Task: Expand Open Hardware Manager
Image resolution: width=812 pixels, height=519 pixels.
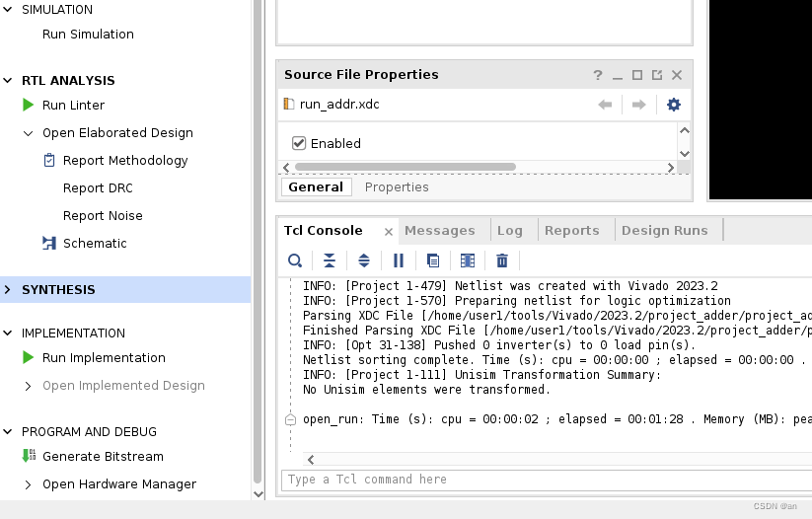Action: pos(28,484)
